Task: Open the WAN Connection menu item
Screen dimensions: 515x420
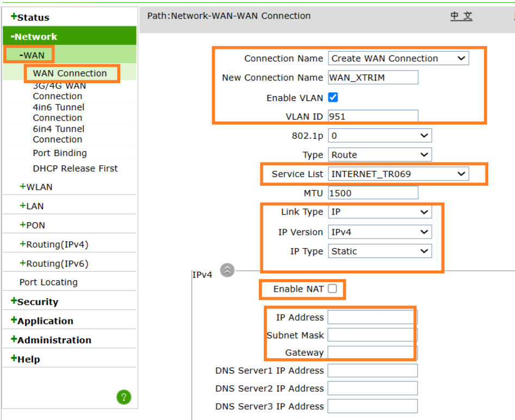Action: (x=70, y=73)
